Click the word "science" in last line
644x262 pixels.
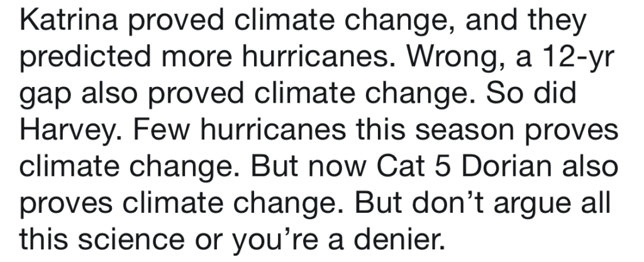pyautogui.click(x=131, y=240)
